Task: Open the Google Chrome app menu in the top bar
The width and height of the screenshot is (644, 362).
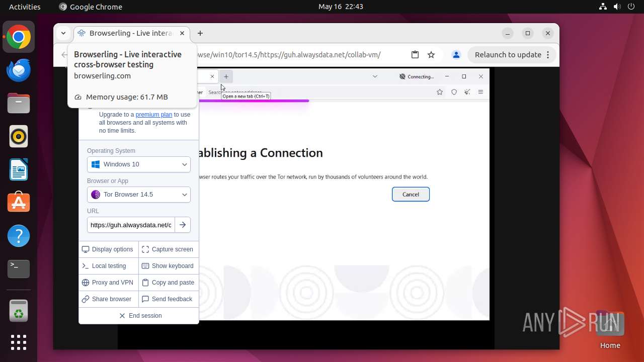Action: pyautogui.click(x=91, y=7)
